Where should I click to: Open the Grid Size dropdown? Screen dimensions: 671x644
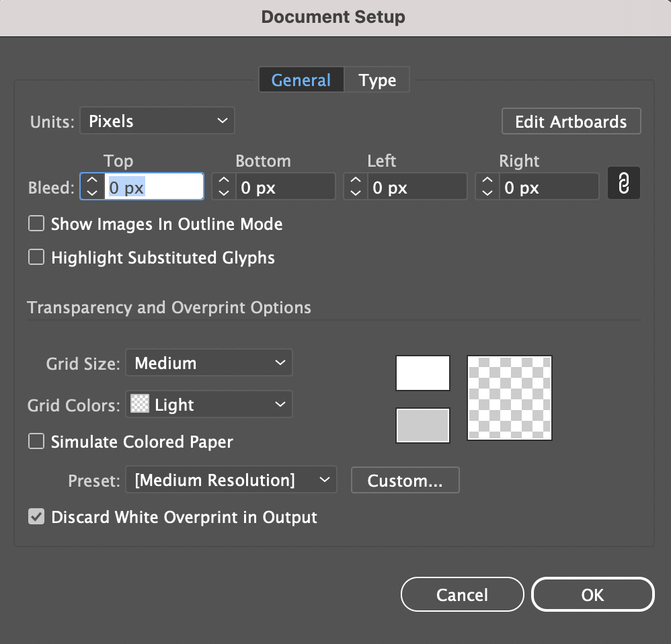(209, 362)
